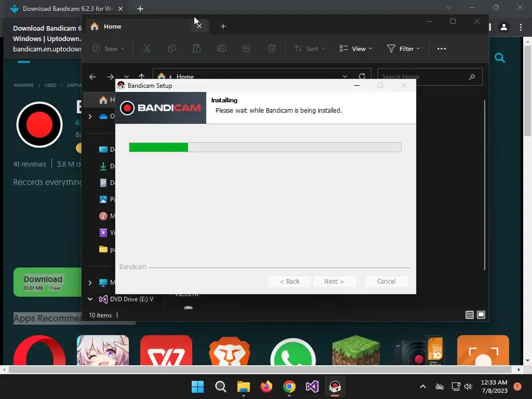Click Home in the address bar path
The width and height of the screenshot is (532, 399).
tap(185, 77)
